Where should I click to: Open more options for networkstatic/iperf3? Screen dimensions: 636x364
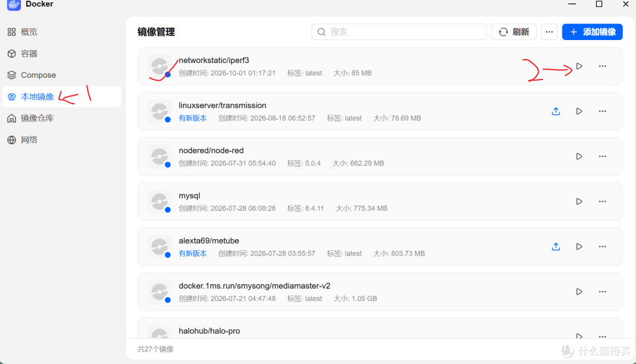pyautogui.click(x=602, y=66)
